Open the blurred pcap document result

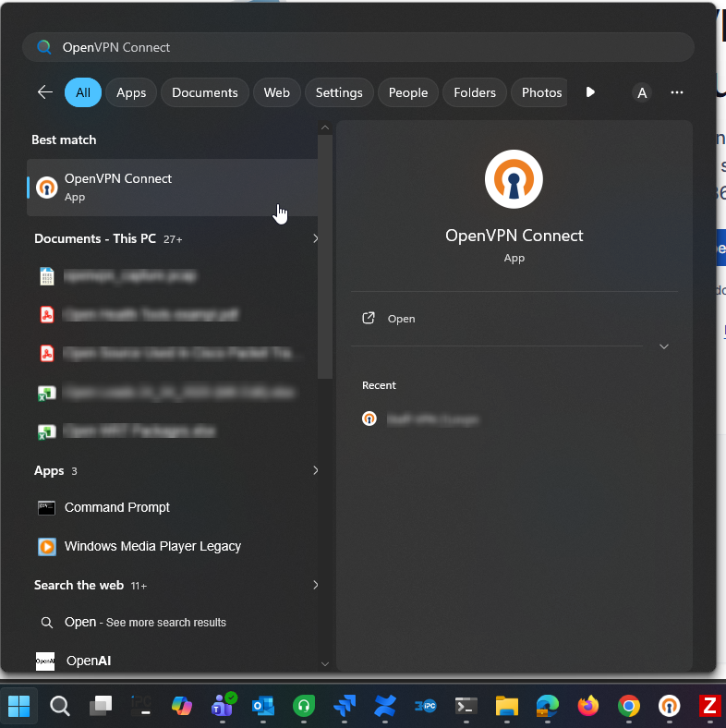(x=172, y=276)
